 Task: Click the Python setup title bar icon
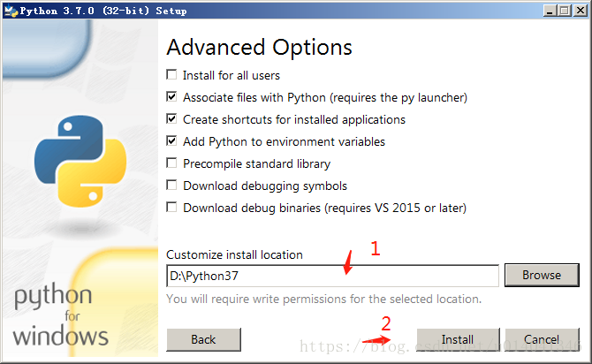coord(11,11)
